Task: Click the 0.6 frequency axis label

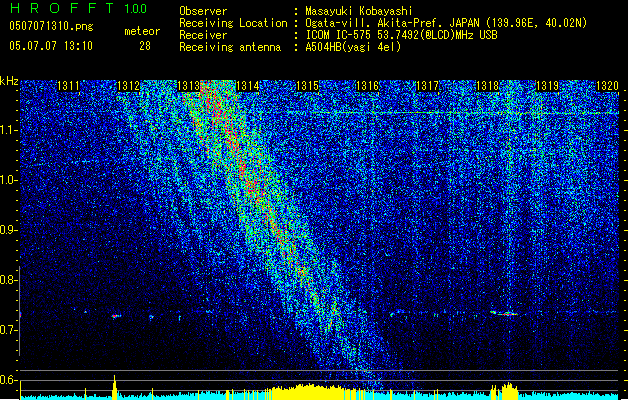Action: coord(8,380)
